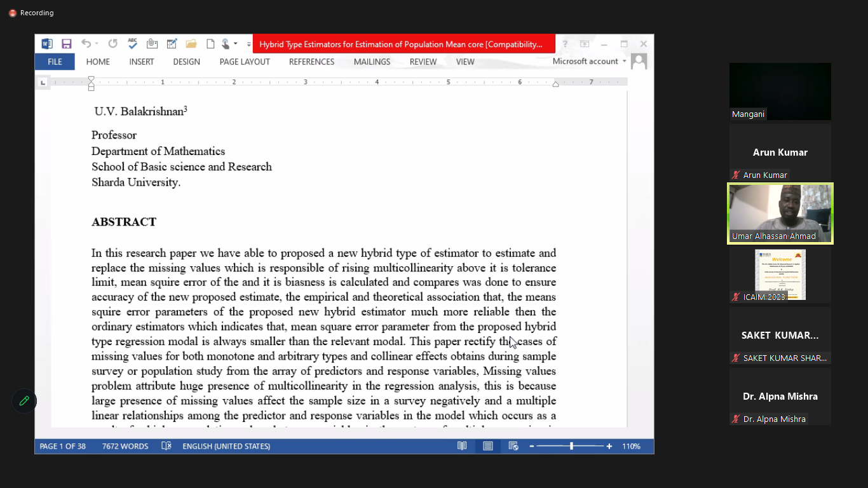
Task: Expand the Undo history dropdown arrow
Action: coord(97,44)
